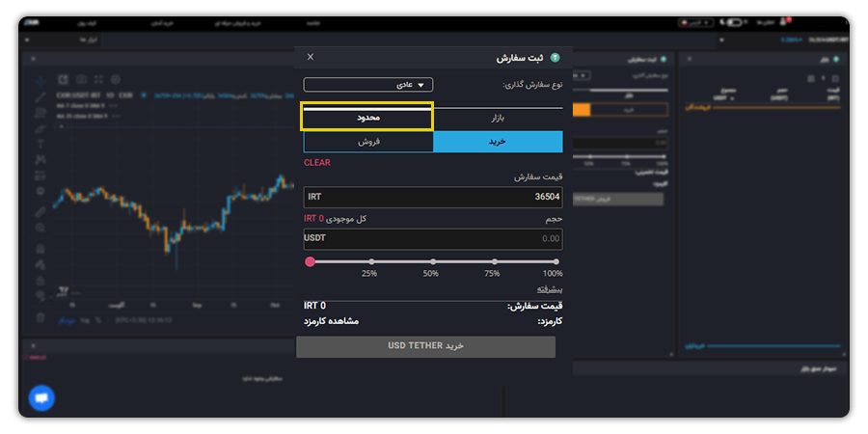Switch to محدود (limit) tab
The height and width of the screenshot is (434, 868).
click(x=368, y=119)
